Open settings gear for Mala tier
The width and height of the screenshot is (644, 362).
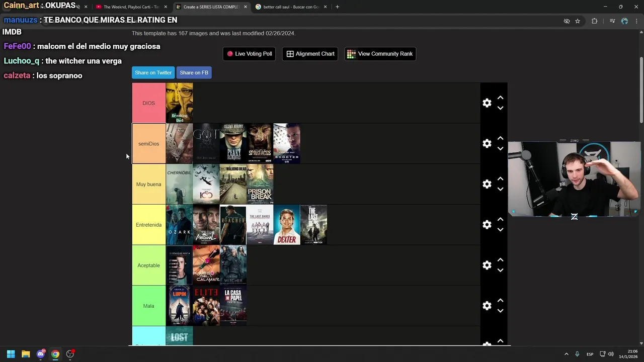pos(487,306)
